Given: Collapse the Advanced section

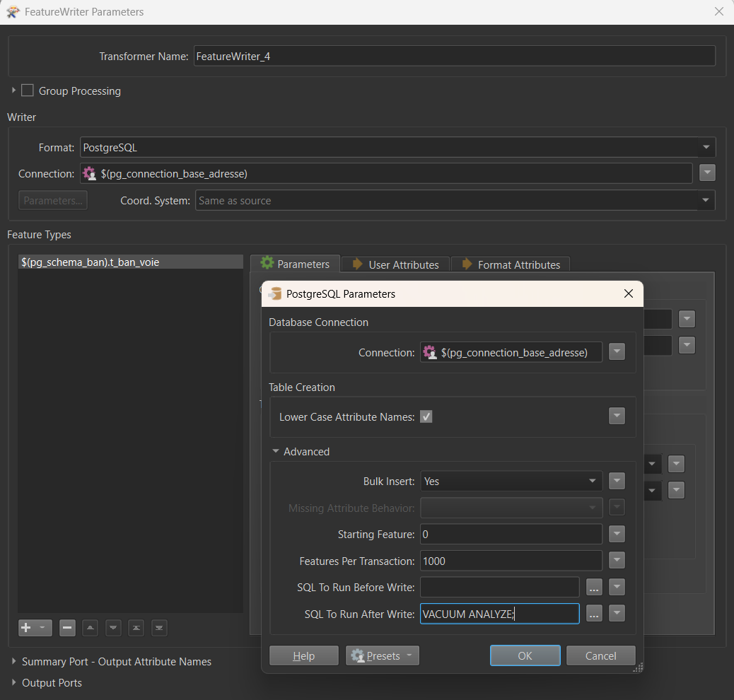Looking at the screenshot, I should [x=276, y=451].
